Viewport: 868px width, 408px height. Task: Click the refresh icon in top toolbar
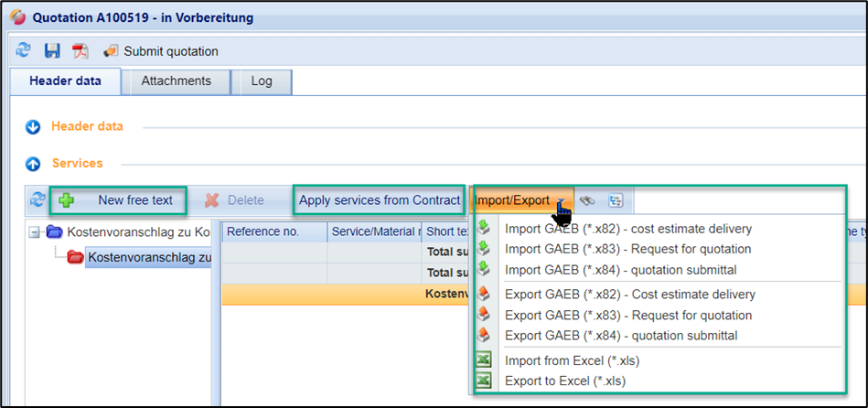(23, 51)
